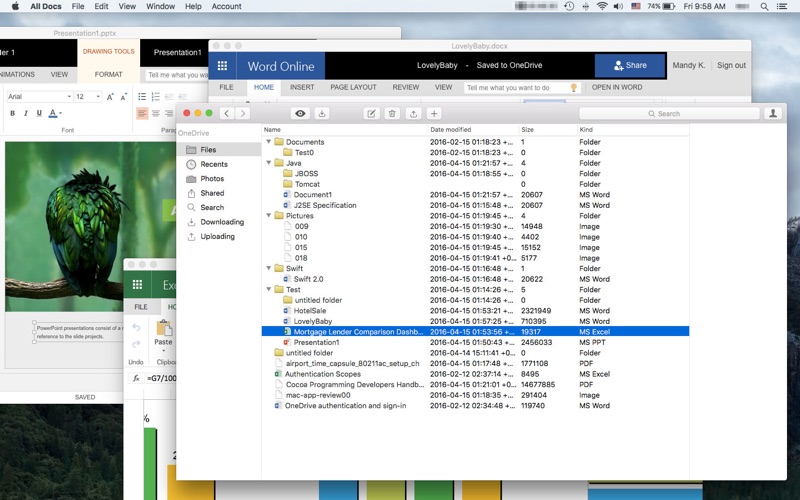Collapse the Swift folder triangle
Viewport: 800px width, 500px height.
click(x=269, y=268)
